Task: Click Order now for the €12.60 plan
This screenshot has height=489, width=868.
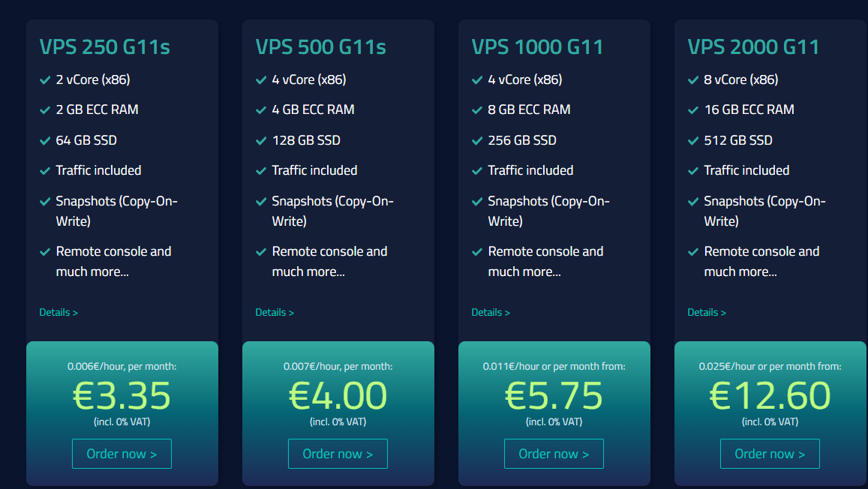Action: 770,454
